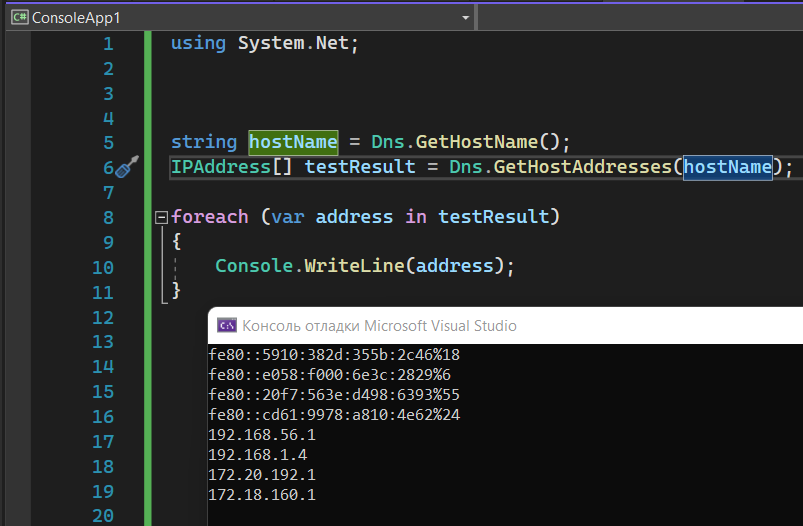Click the IPAddress type on line 6
Image resolution: width=803 pixels, height=526 pixels.
click(221, 167)
